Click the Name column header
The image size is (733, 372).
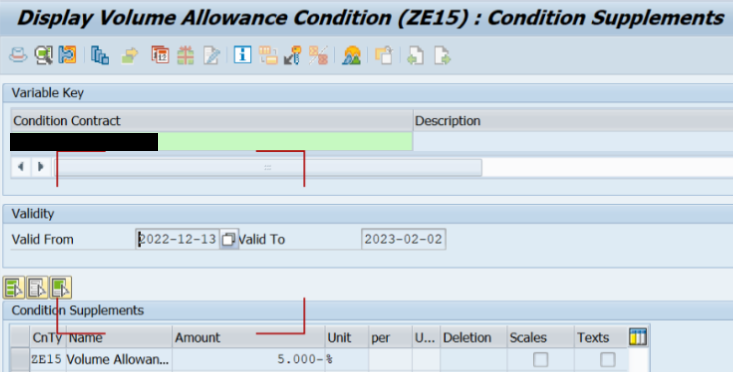click(119, 337)
